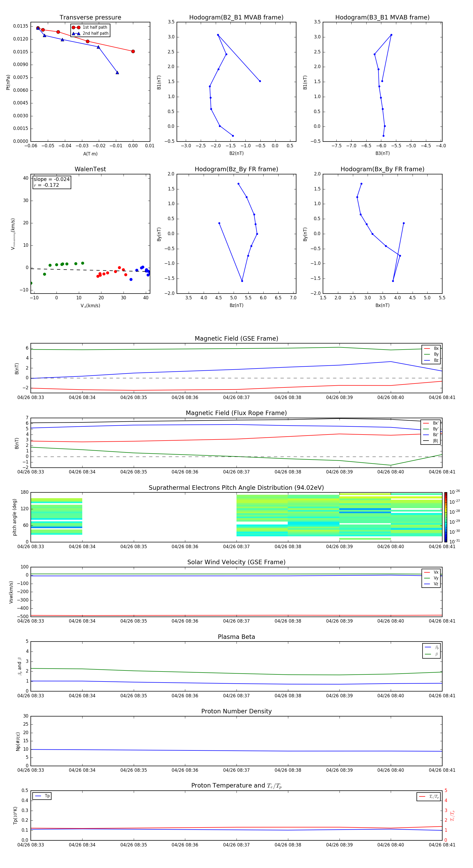This screenshot has height=868, width=473.
Task: Click the "Transverse pressure" plot title
Action: (x=90, y=18)
